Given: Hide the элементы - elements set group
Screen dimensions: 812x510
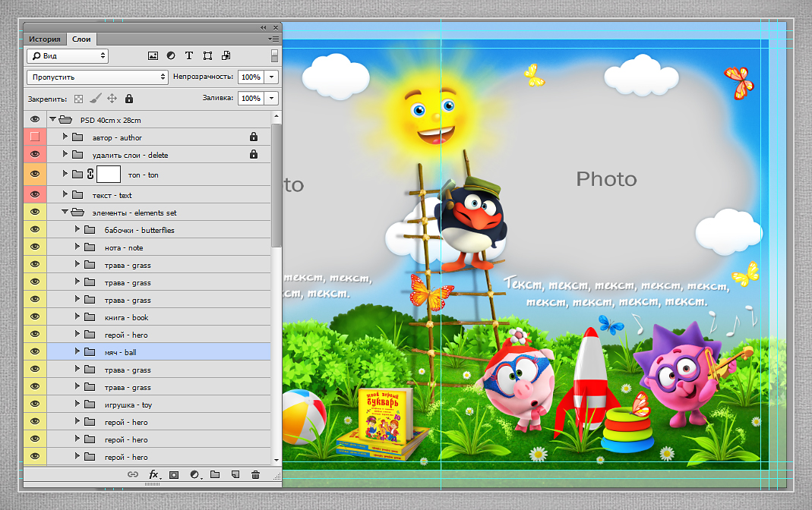Looking at the screenshot, I should (35, 212).
